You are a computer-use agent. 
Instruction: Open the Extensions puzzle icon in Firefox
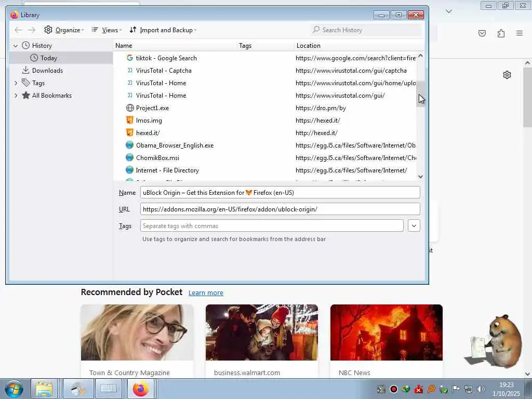(x=501, y=33)
